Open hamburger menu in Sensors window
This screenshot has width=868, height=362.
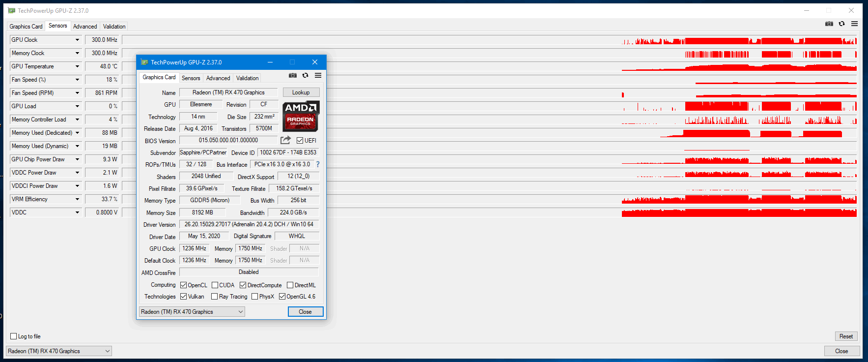click(855, 24)
